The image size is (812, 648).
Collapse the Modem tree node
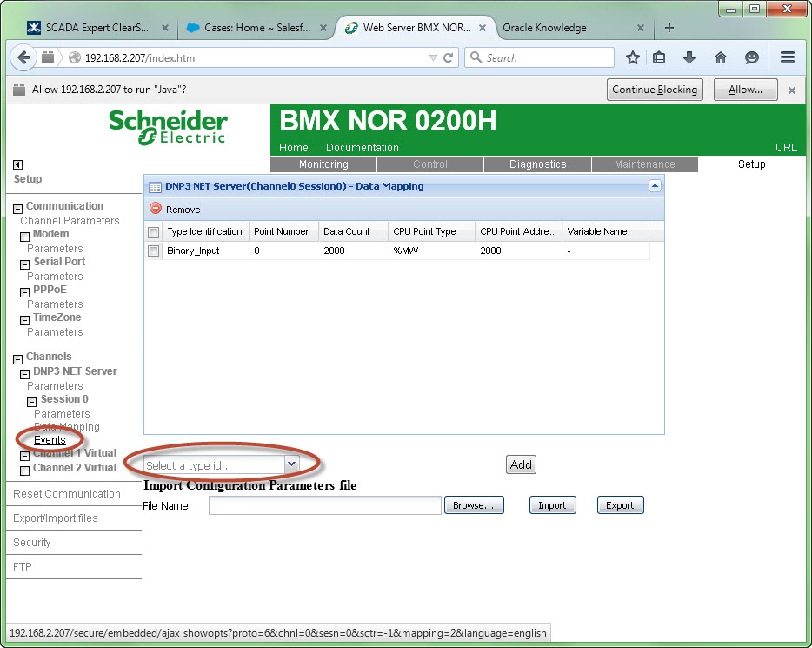click(x=25, y=237)
